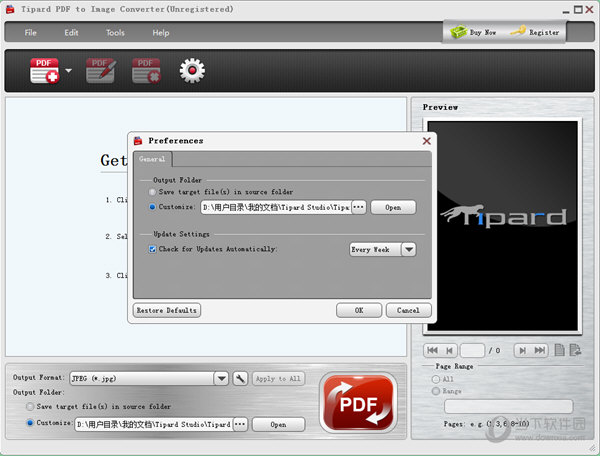Open the Add PDF dropdown arrow
Screen dimensions: 600x456
(x=68, y=70)
